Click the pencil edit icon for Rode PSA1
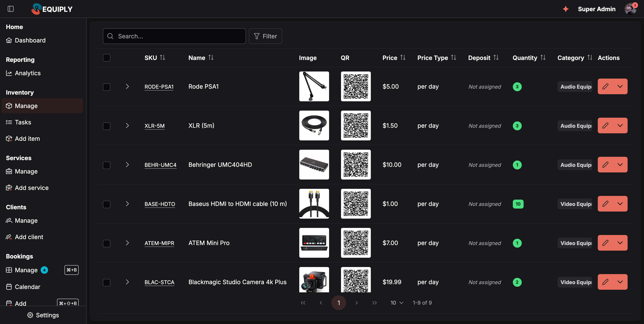 pyautogui.click(x=605, y=86)
